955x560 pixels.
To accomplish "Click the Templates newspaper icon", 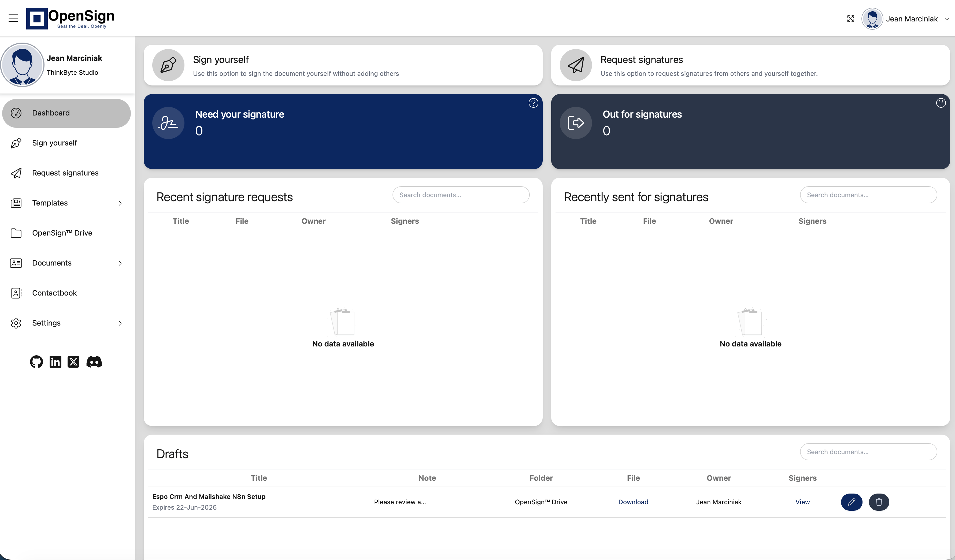I will (x=16, y=203).
